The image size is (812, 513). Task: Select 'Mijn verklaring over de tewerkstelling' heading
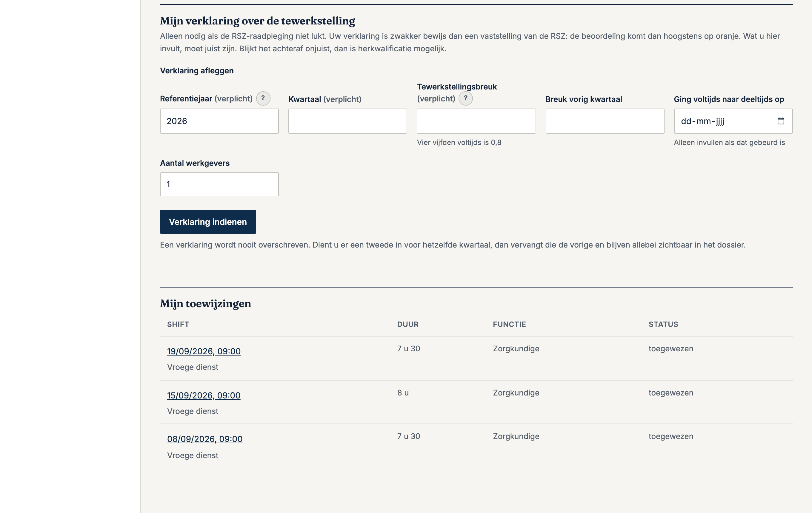pyautogui.click(x=257, y=21)
